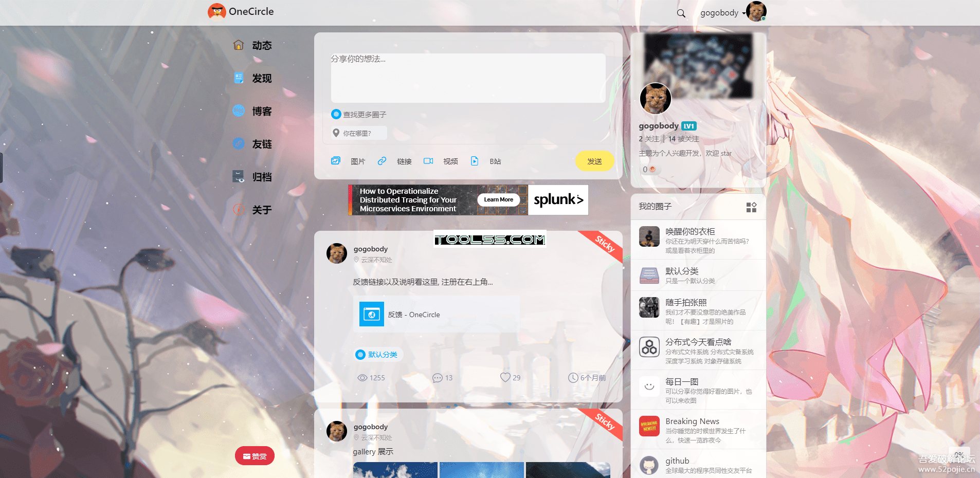Click profile card cat avatar
Screen dimensions: 980x478
click(656, 99)
